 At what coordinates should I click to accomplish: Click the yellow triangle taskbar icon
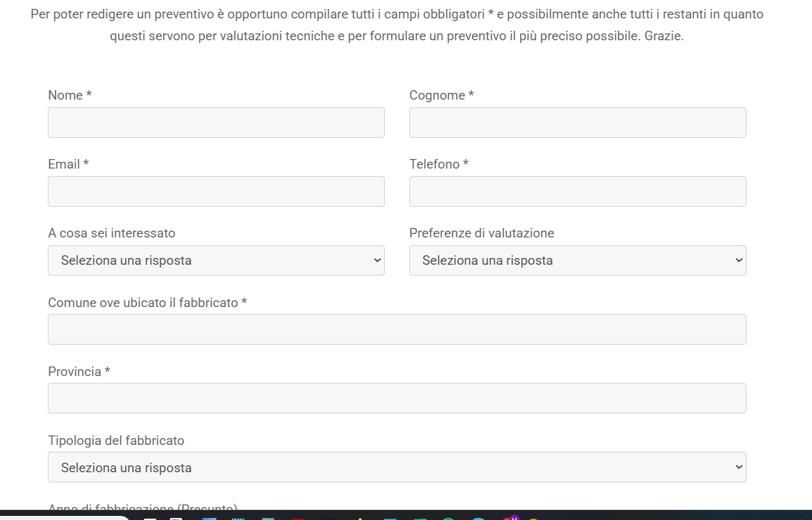click(x=360, y=519)
